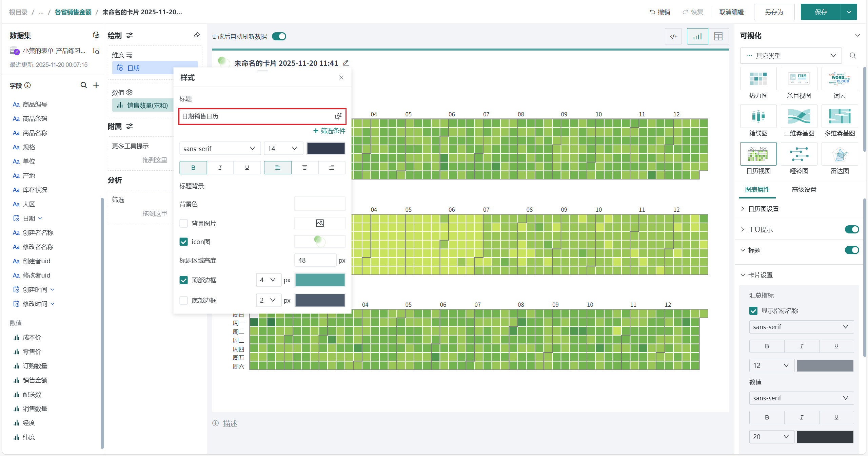The width and height of the screenshot is (868, 456).
Task: Click the image picker icon for 背景图片
Action: pyautogui.click(x=319, y=223)
